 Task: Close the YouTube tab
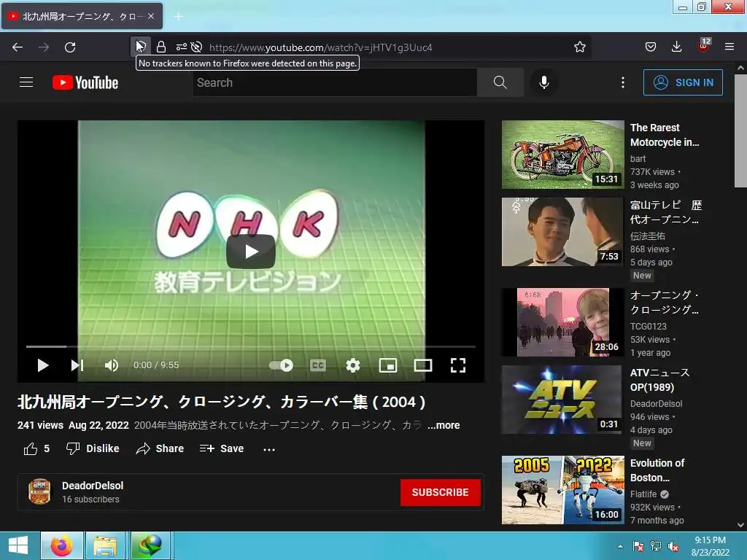151,16
